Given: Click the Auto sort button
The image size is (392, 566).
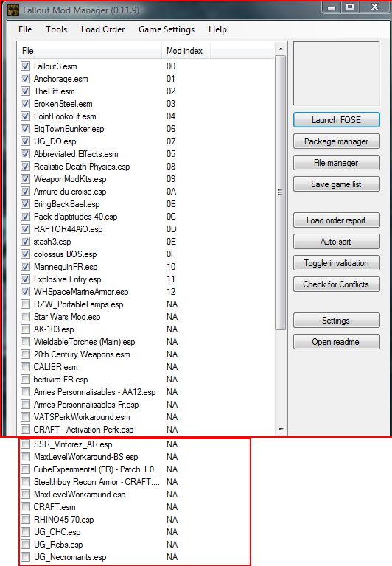Looking at the screenshot, I should pyautogui.click(x=337, y=242).
